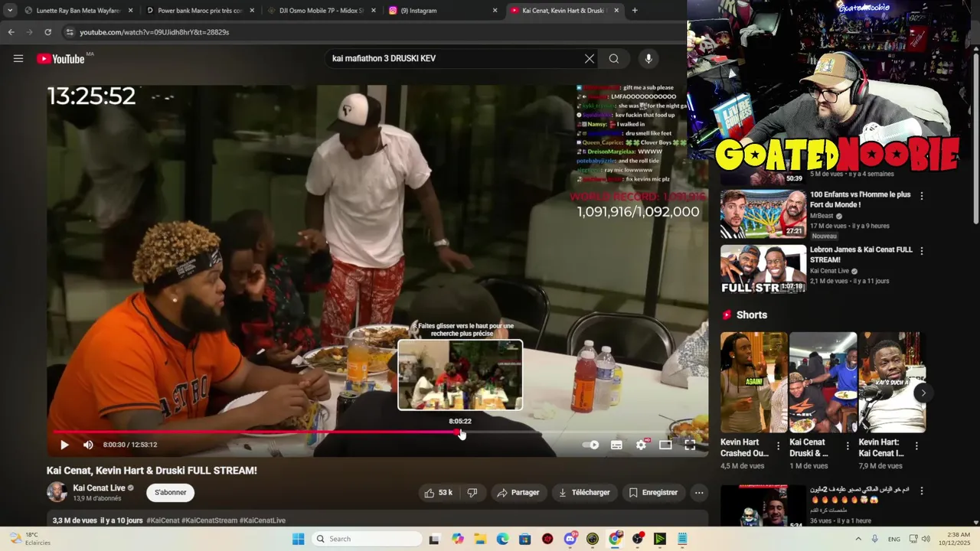Image resolution: width=980 pixels, height=551 pixels.
Task: Dislike the video with thumbs down
Action: click(472, 493)
